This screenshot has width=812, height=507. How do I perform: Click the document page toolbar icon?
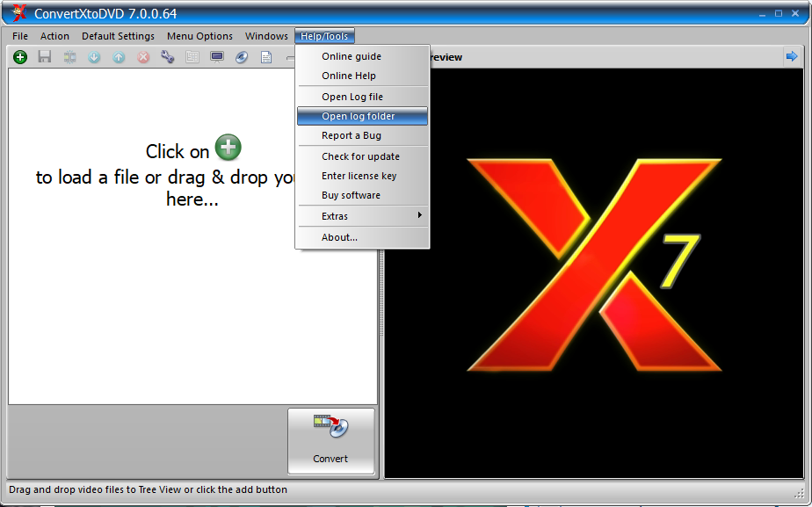(266, 57)
